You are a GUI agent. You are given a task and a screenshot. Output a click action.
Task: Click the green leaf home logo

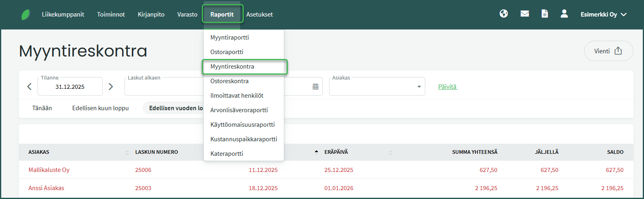pos(26,15)
